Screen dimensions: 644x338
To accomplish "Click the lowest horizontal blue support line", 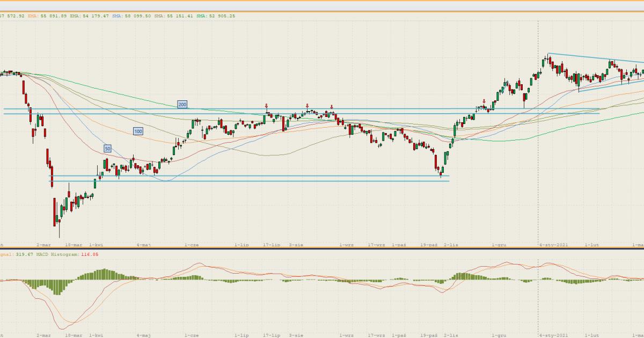I will click(247, 181).
